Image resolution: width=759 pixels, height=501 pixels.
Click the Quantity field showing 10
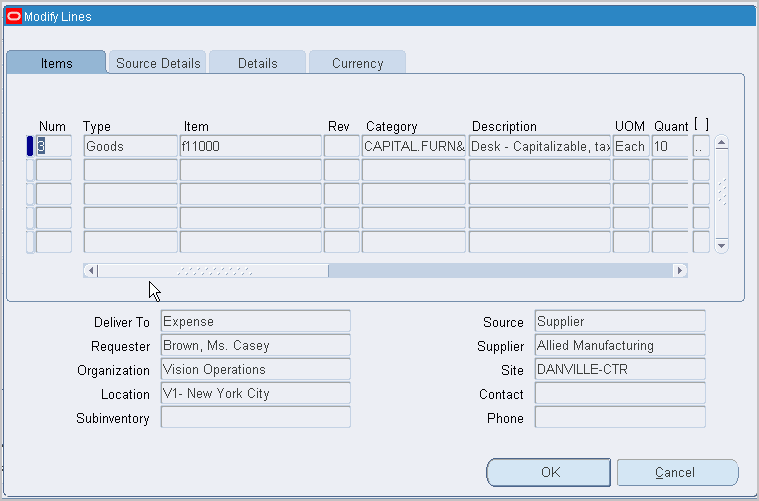(670, 146)
